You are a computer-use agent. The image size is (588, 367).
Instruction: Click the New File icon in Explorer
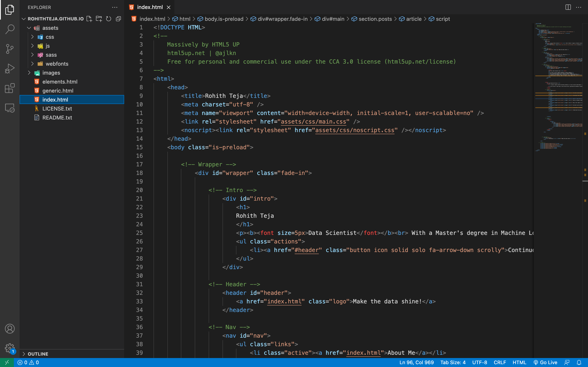point(89,19)
